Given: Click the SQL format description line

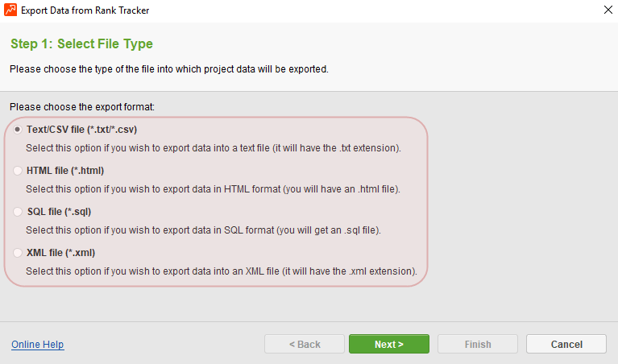Looking at the screenshot, I should click(203, 230).
